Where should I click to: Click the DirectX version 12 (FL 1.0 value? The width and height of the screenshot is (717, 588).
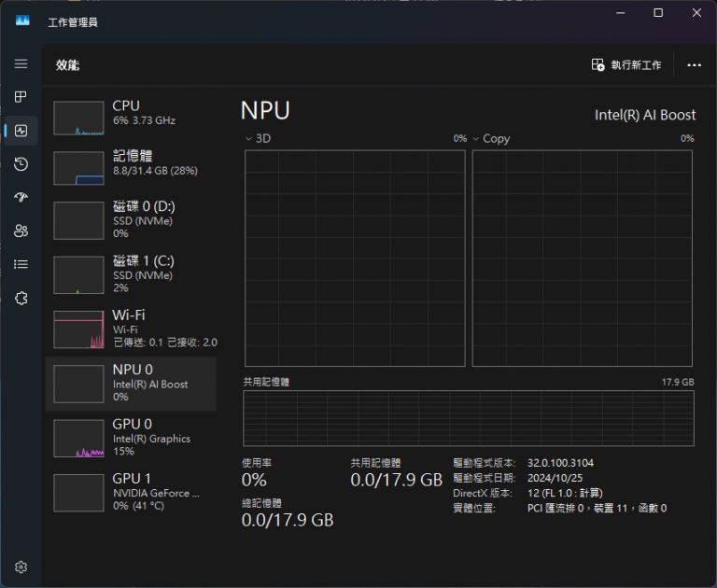[x=565, y=494]
